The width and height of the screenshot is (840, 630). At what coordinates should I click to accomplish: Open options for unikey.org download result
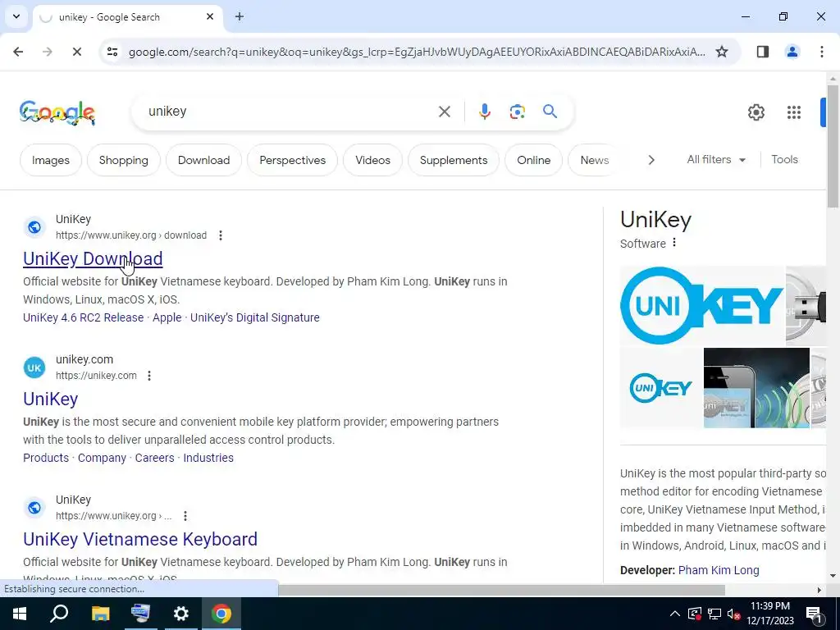220,235
